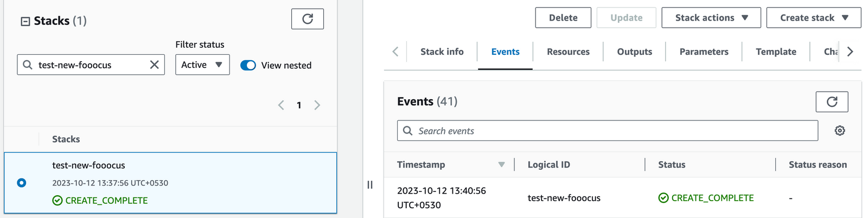Click the Status reason column header

point(818,164)
